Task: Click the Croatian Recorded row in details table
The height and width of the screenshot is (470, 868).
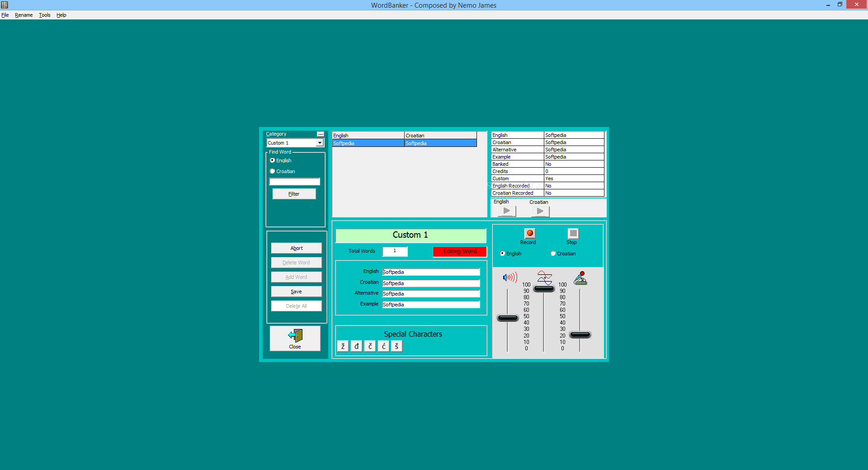Action: (x=547, y=193)
